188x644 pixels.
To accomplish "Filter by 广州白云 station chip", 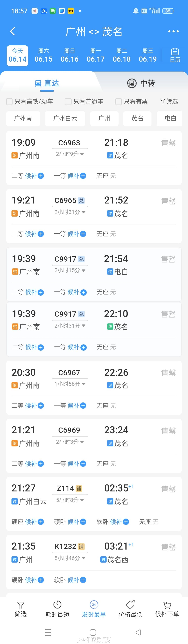I will coord(65,118).
